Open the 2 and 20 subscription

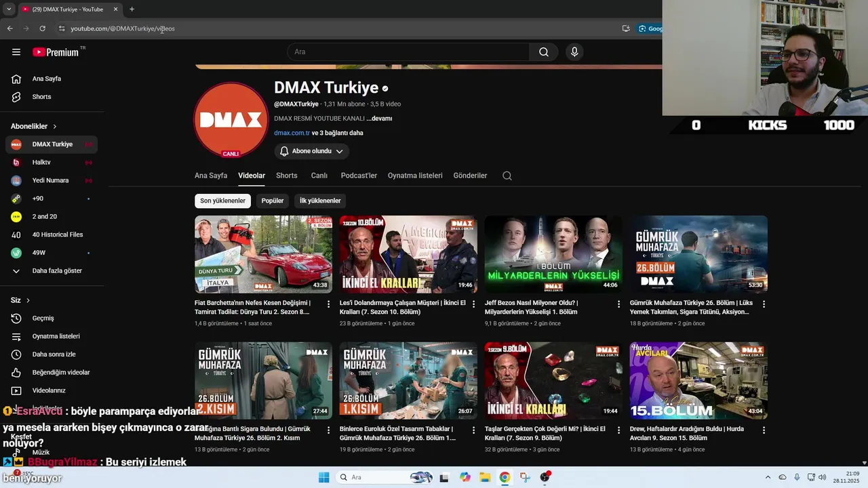click(52, 217)
